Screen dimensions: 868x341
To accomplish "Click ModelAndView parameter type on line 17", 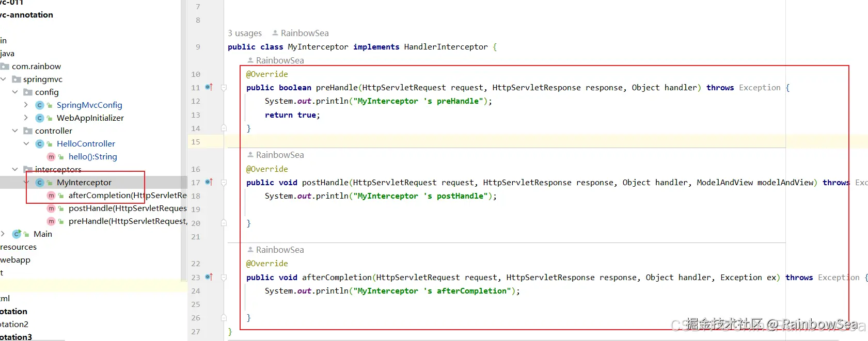I will click(x=724, y=183).
